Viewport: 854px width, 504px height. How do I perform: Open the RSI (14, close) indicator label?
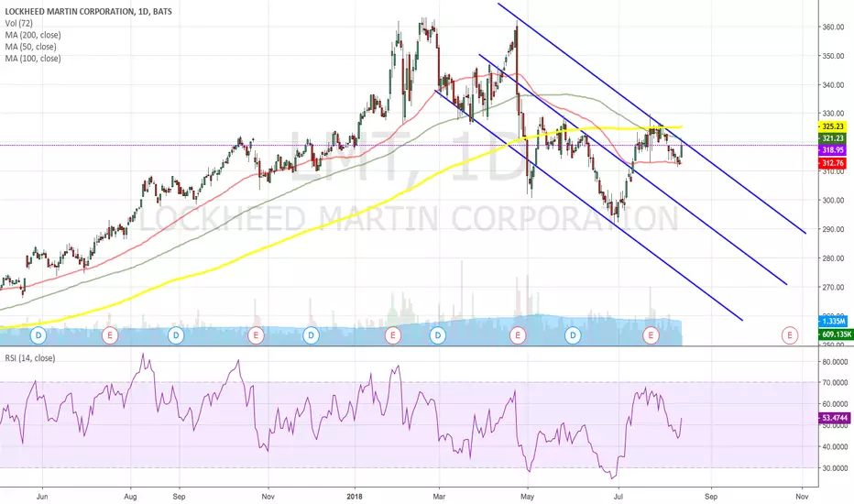[30, 358]
